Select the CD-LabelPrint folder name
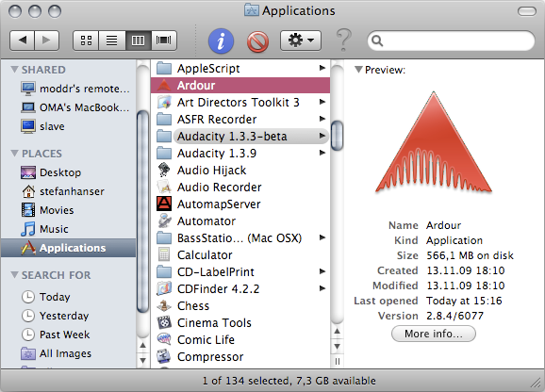 tap(216, 272)
